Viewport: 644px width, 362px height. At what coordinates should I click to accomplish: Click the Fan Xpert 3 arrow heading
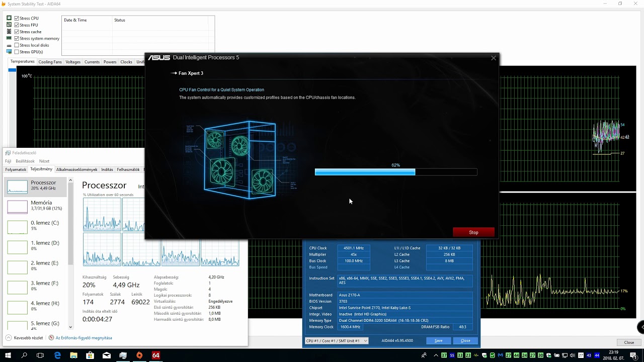[187, 73]
